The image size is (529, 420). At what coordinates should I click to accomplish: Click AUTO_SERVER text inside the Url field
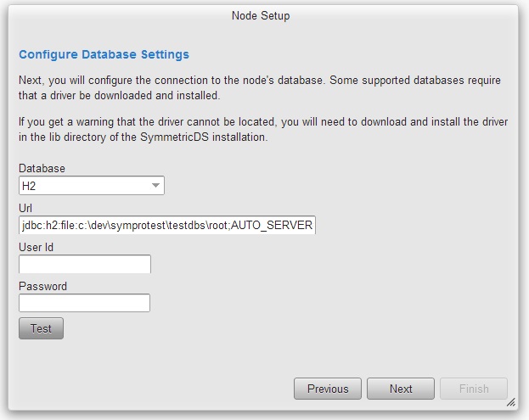point(272,225)
